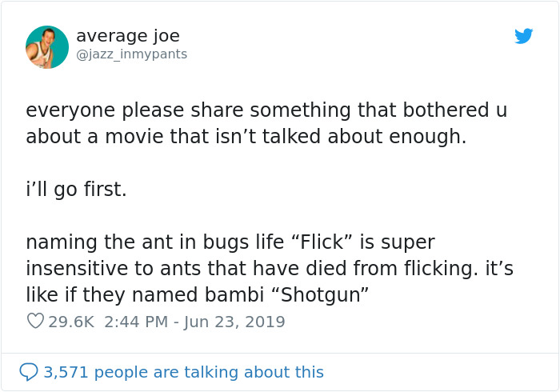This screenshot has width=560, height=392.
Task: Click the 29.6K like count
Action: [x=72, y=322]
